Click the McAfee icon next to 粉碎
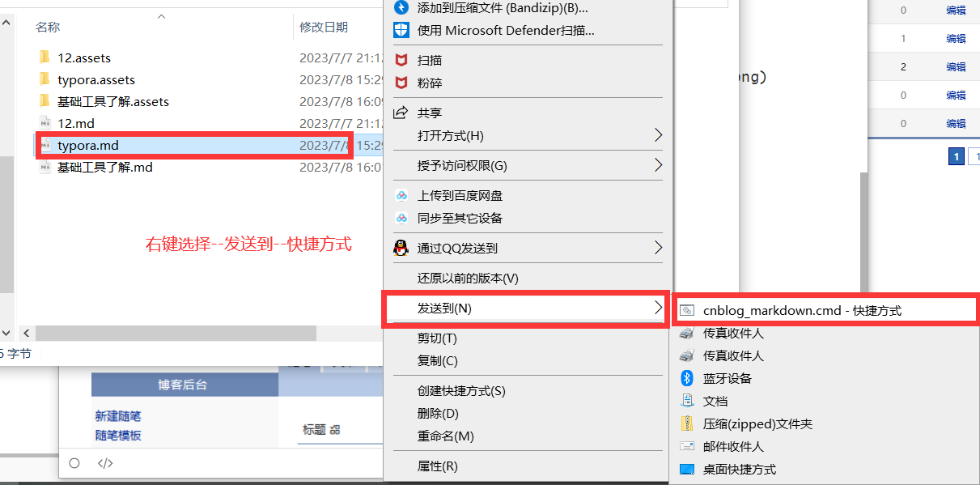 coord(401,83)
